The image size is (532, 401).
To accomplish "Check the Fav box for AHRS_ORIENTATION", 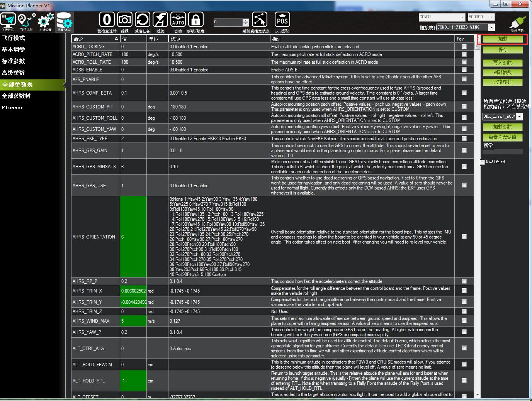I will click(464, 237).
